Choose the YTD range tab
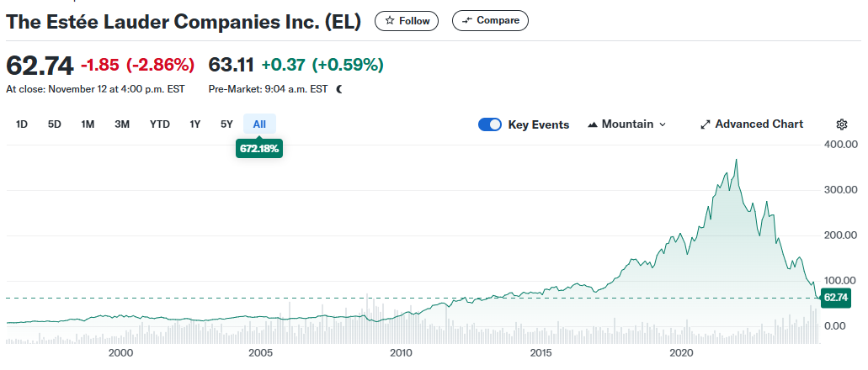Viewport: 868px width, 370px height. pos(159,124)
